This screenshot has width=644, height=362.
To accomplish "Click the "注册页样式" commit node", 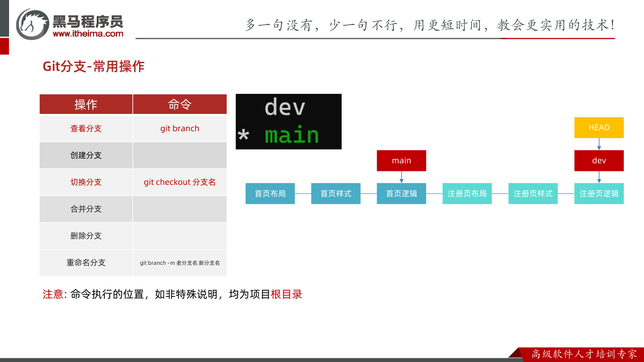I will tap(533, 193).
